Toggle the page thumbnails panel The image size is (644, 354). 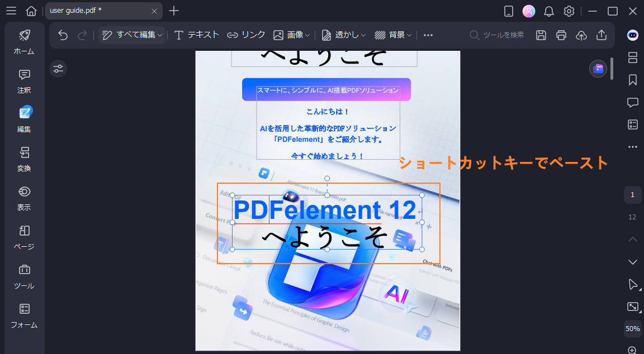(632, 58)
